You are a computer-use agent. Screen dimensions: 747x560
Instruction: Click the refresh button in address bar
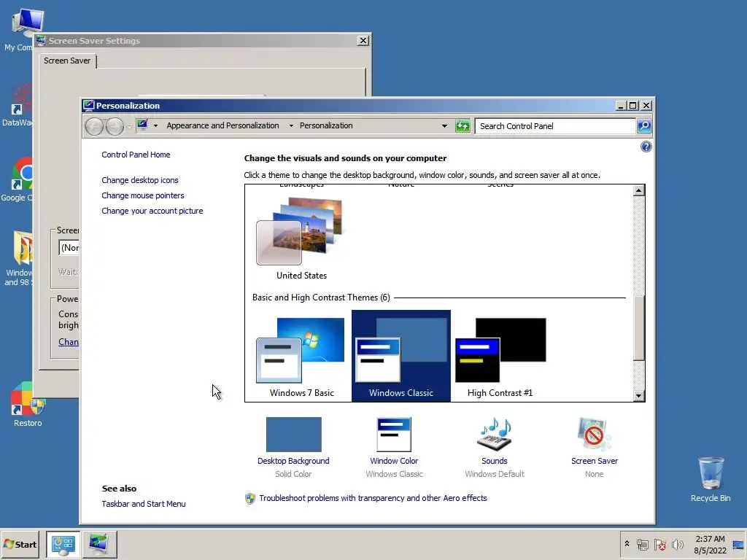point(462,125)
